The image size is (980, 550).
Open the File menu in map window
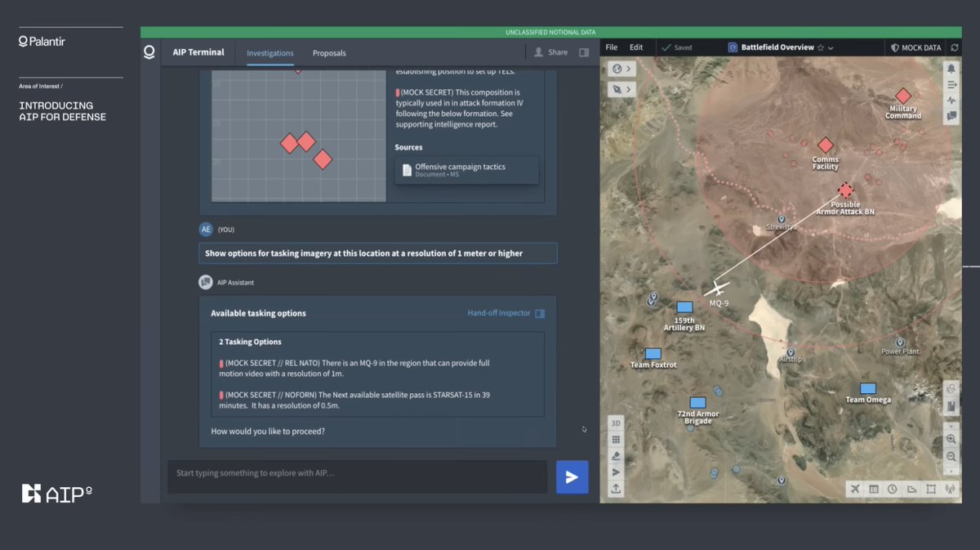tap(612, 47)
